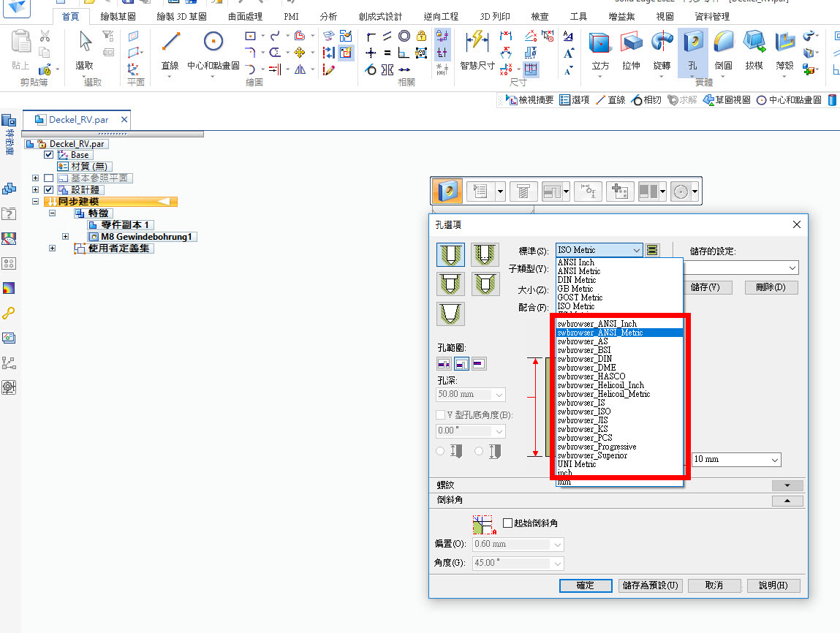The image size is (840, 633).
Task: Click the 說明 help button
Action: (773, 586)
